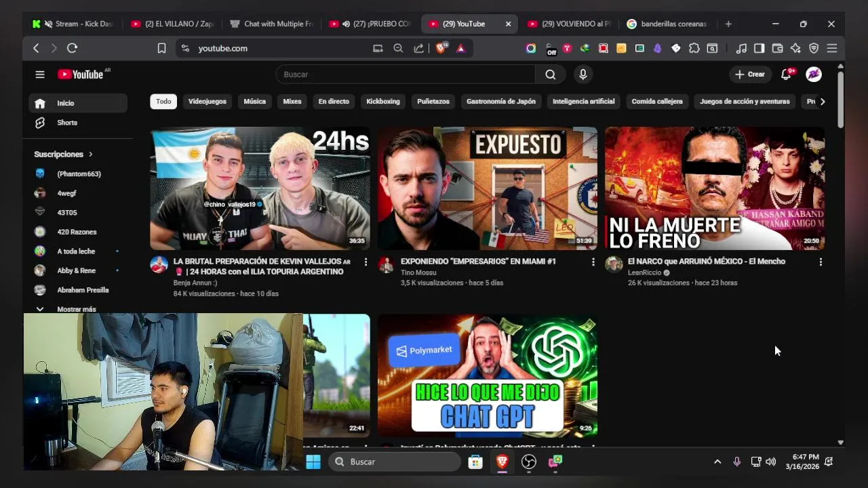Click the share icon in the address bar
The height and width of the screenshot is (488, 868).
[x=418, y=48]
